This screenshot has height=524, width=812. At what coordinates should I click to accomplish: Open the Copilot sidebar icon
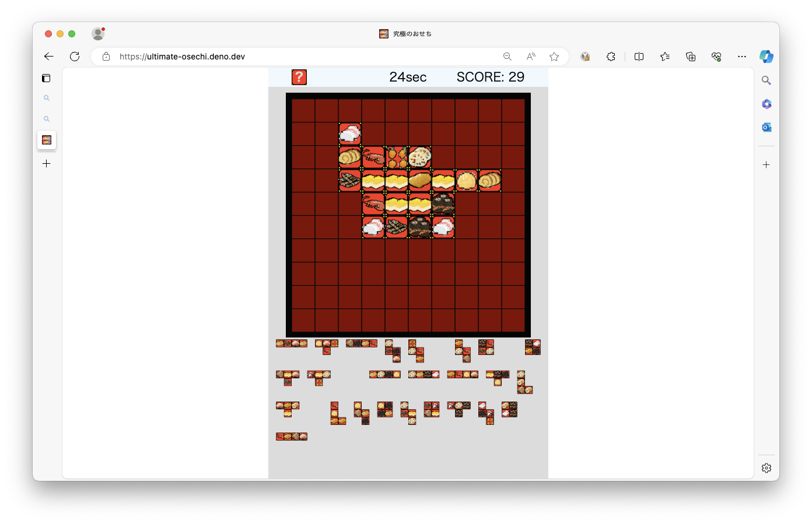pos(766,57)
